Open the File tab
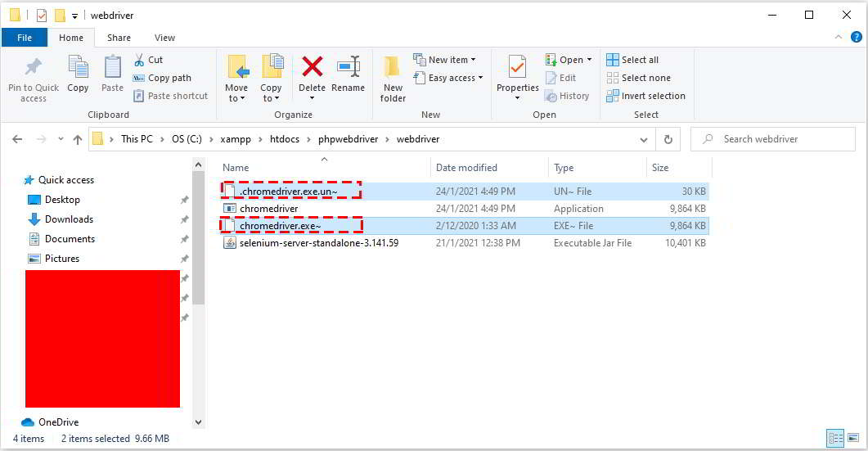Screen dimensions: 868x451 (x=25, y=38)
